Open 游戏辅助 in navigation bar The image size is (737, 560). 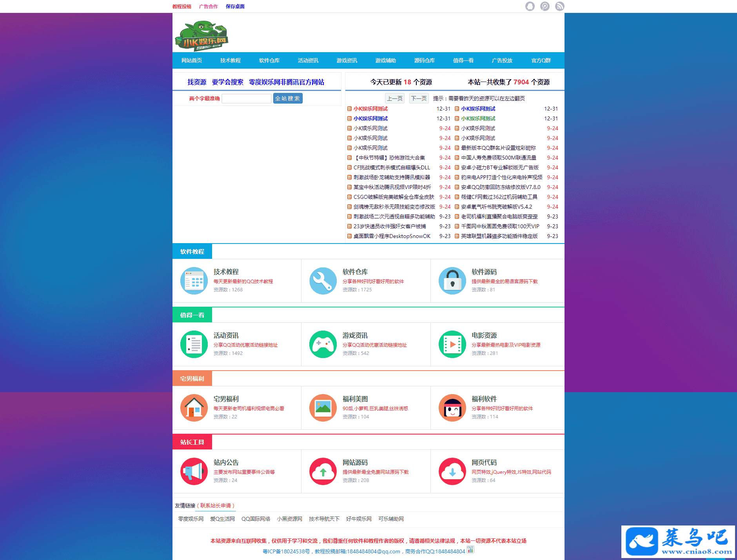point(386,60)
